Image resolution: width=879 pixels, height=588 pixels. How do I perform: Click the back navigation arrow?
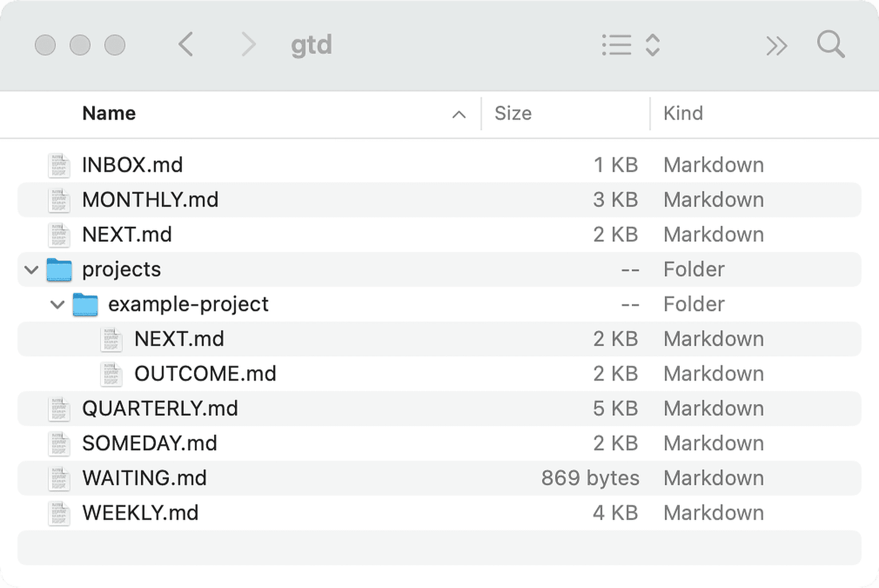185,45
